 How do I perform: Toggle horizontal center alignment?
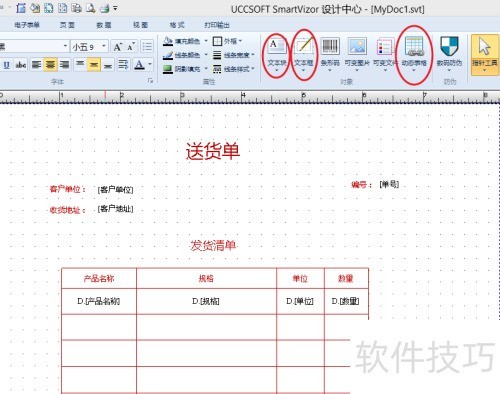point(50,65)
